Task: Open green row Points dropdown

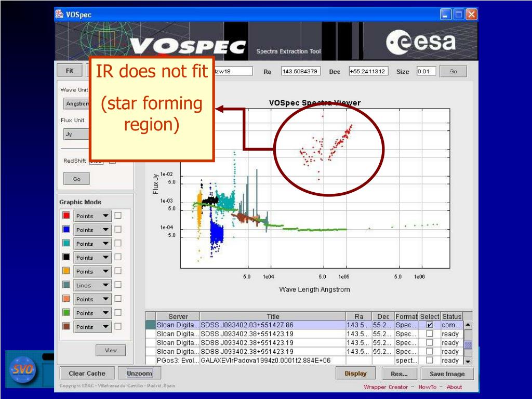Action: click(92, 313)
